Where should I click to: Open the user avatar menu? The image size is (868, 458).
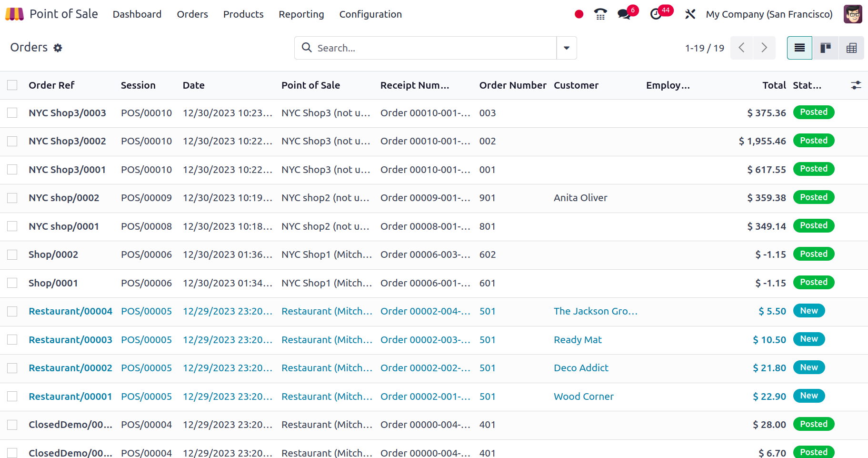[x=852, y=14]
